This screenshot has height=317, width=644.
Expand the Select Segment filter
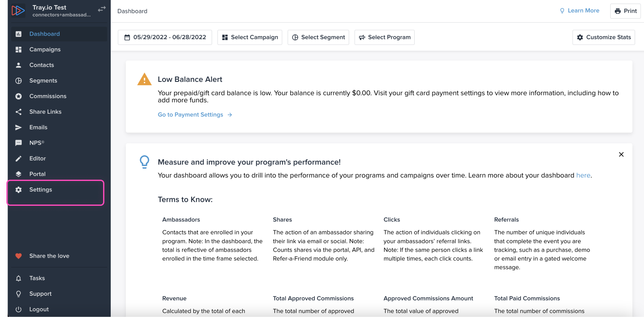318,37
